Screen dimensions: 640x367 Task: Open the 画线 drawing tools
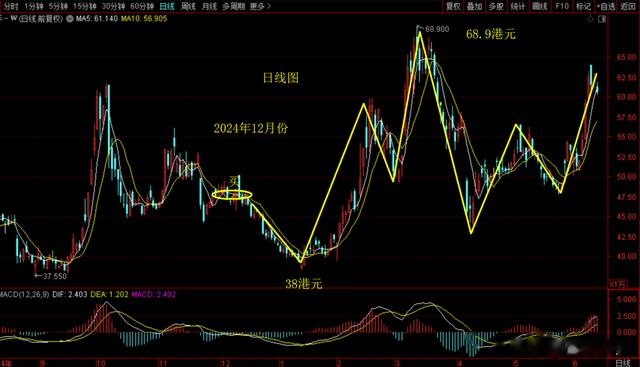coord(540,6)
